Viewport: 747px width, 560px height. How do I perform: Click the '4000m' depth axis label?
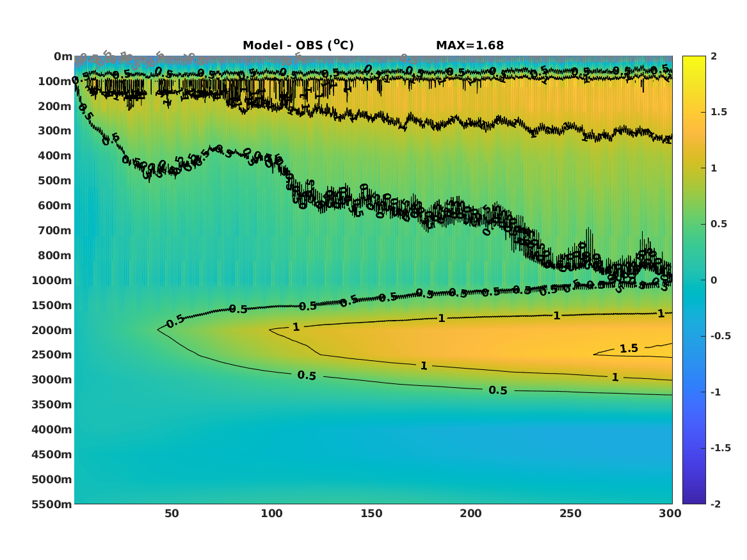coord(52,429)
